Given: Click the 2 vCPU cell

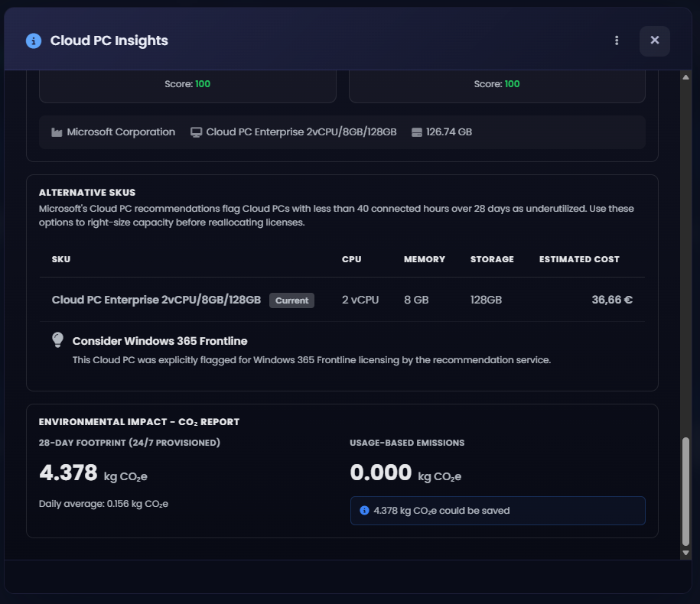Looking at the screenshot, I should point(360,300).
